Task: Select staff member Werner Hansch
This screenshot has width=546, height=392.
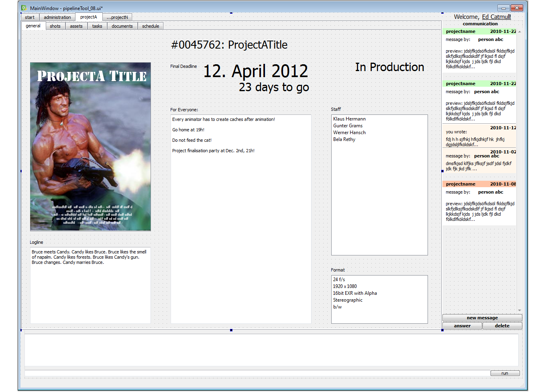Action: (x=349, y=133)
